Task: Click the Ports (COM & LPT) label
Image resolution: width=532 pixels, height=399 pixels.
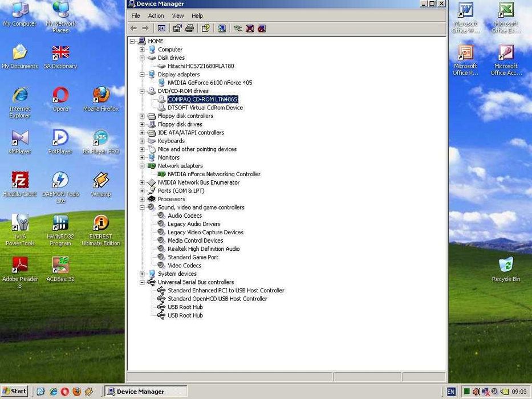Action: tap(181, 191)
